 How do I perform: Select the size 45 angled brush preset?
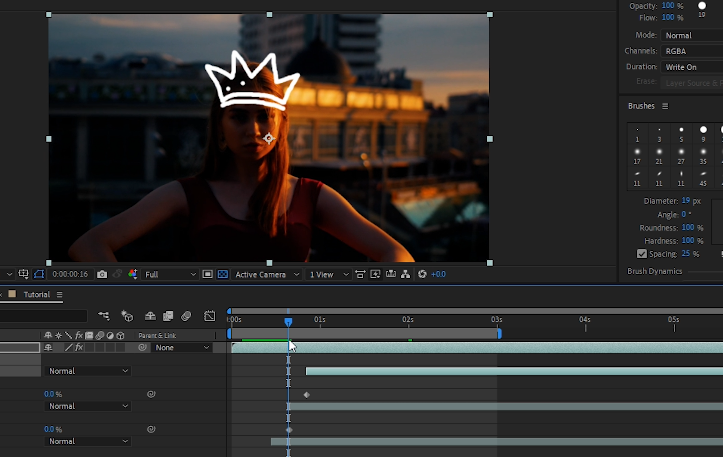[703, 178]
